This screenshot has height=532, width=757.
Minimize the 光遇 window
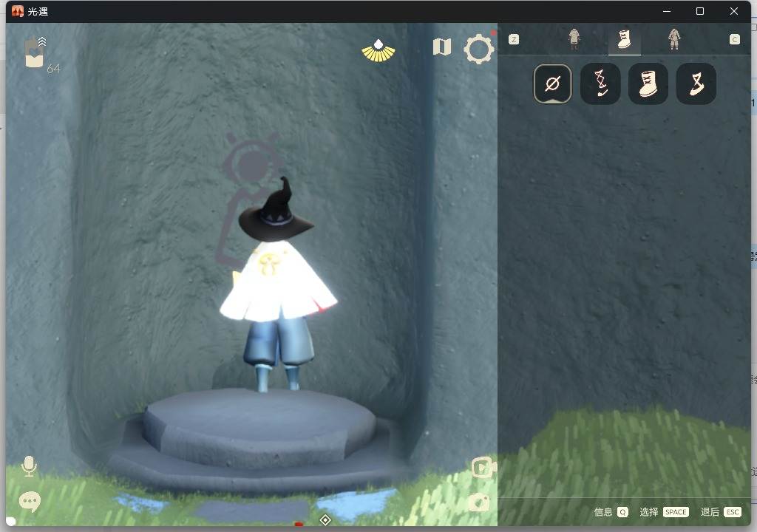click(667, 11)
